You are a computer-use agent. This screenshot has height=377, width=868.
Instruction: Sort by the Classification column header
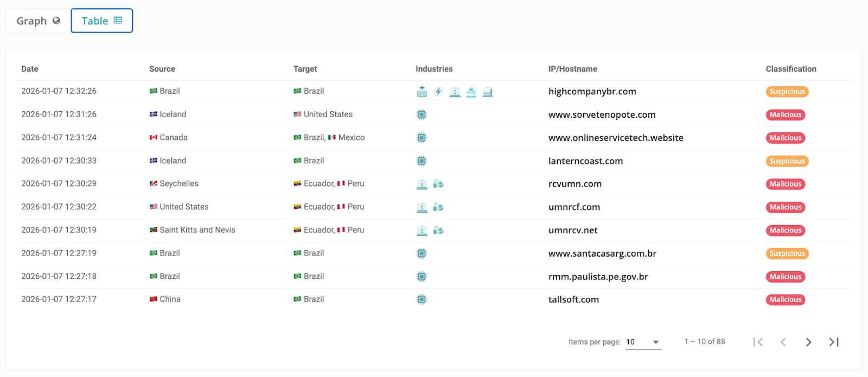pos(790,69)
